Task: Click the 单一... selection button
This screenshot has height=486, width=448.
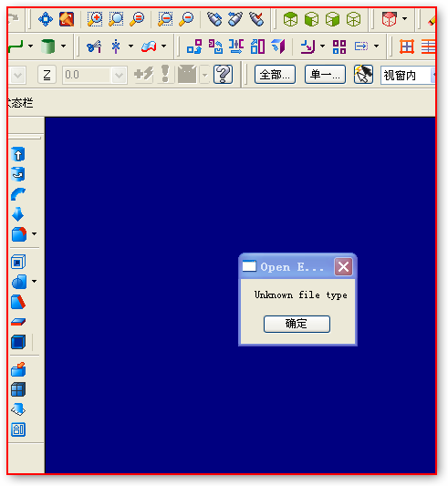Action: (x=325, y=75)
